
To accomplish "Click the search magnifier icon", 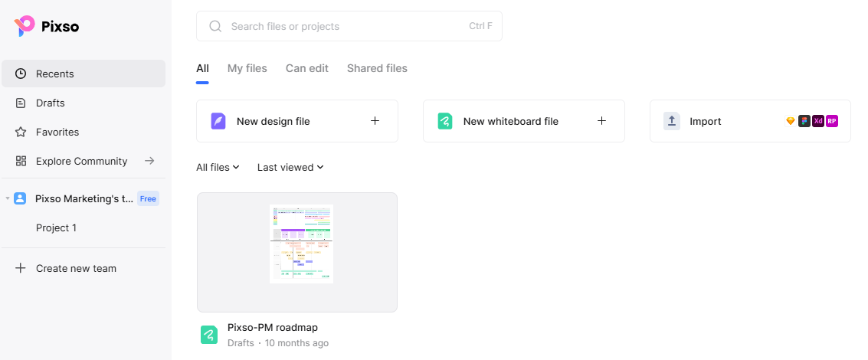I will point(215,26).
